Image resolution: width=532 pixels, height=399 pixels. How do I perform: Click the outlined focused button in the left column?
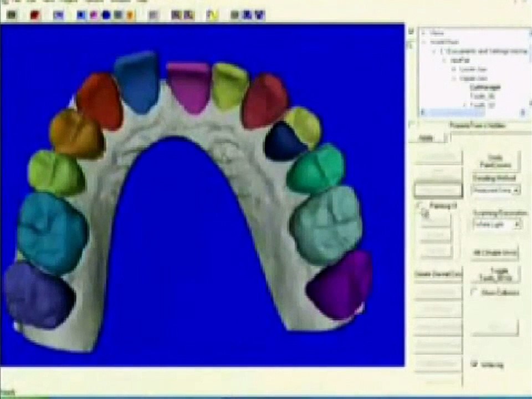[x=438, y=190]
